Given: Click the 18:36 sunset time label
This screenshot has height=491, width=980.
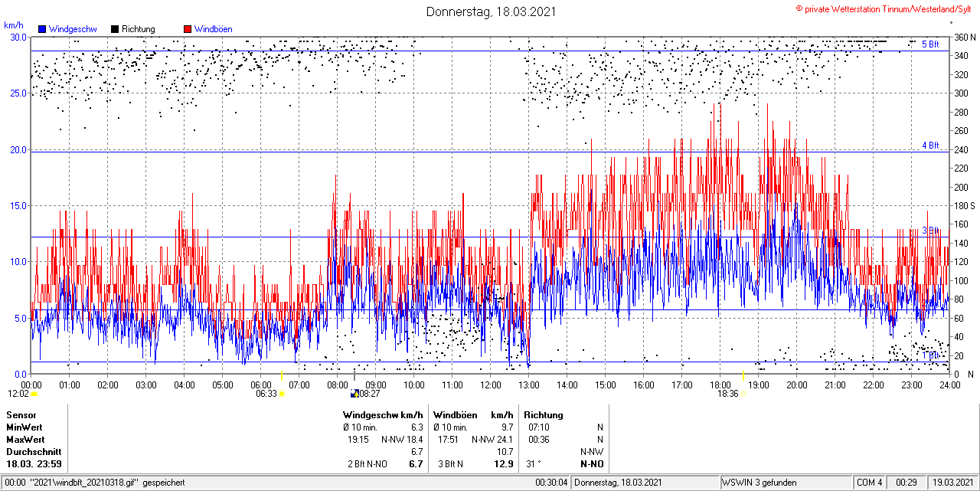Looking at the screenshot, I should click(727, 394).
